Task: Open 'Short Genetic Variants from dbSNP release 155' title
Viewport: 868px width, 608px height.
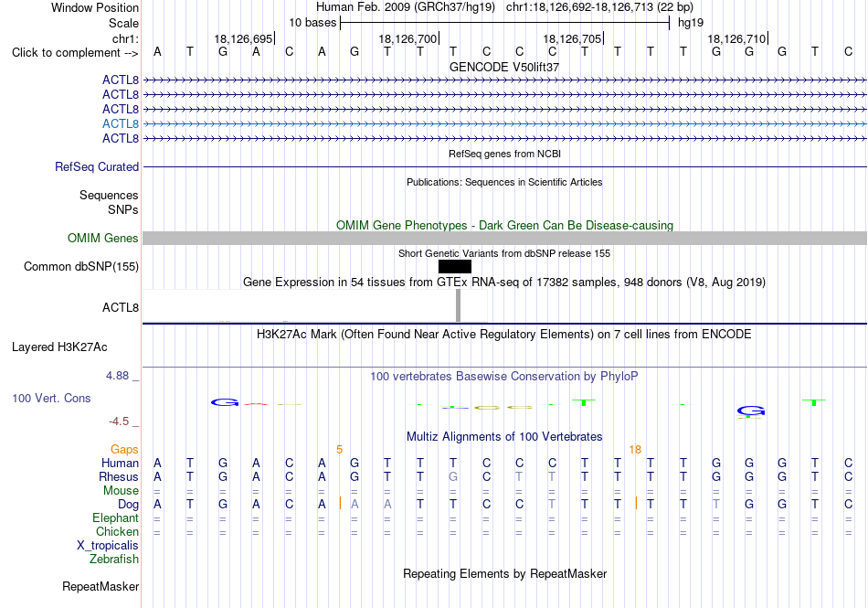Action: (x=504, y=253)
